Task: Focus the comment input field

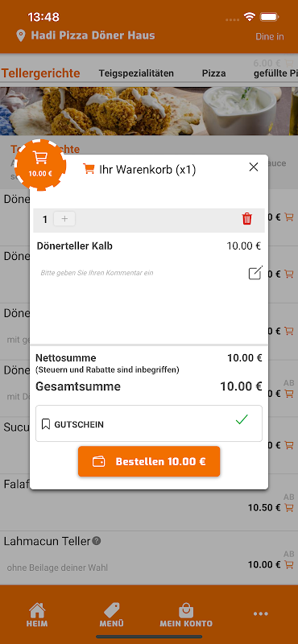Action: [140, 273]
